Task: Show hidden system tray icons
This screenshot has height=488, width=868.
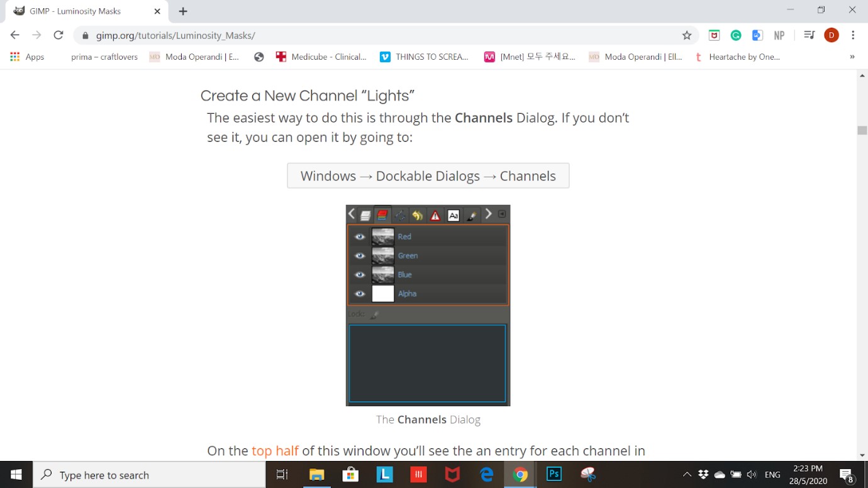Action: click(687, 475)
